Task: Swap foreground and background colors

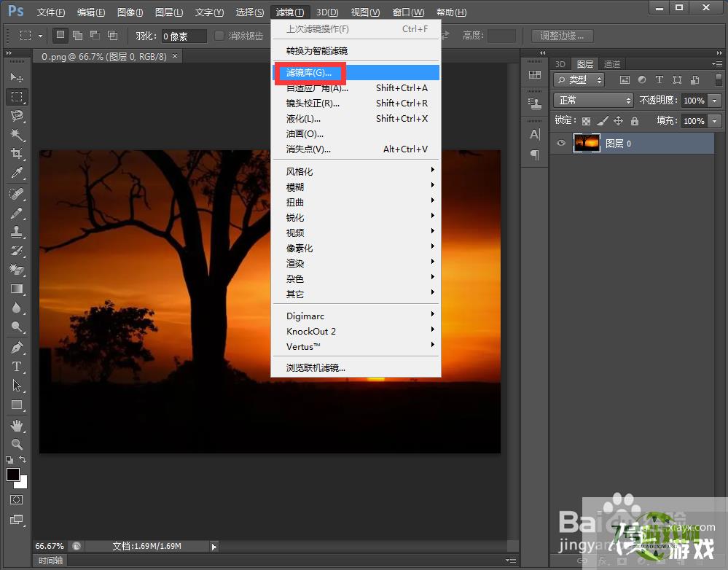Action: point(23,459)
